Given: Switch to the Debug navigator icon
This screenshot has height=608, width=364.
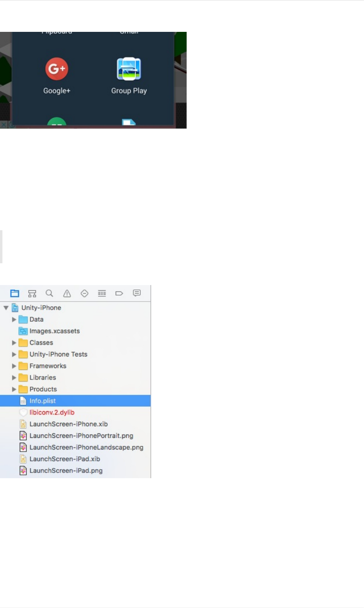Looking at the screenshot, I should [102, 294].
